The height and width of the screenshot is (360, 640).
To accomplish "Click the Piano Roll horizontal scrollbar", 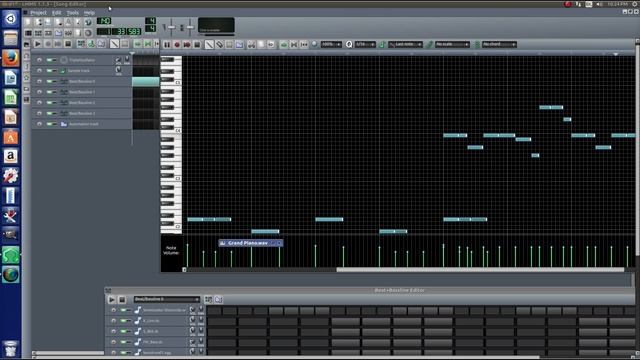I will click(x=480, y=269).
